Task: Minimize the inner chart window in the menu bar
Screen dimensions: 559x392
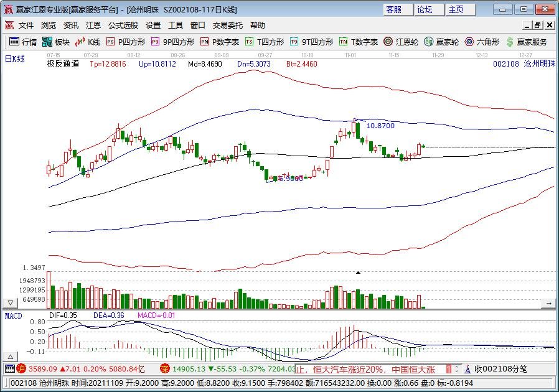Action: 528,26
